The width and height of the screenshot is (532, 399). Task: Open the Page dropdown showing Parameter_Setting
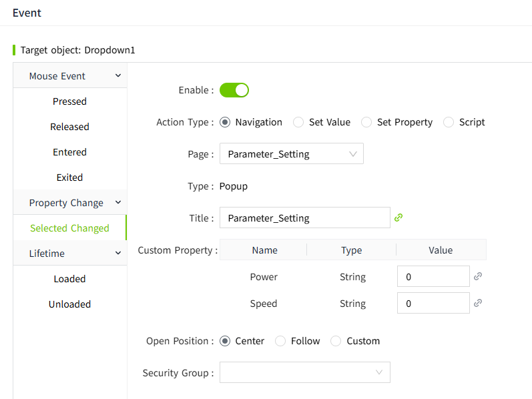point(291,154)
